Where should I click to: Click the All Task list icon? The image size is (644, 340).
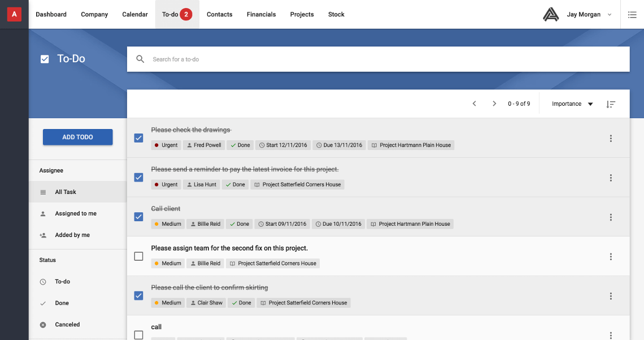click(43, 192)
